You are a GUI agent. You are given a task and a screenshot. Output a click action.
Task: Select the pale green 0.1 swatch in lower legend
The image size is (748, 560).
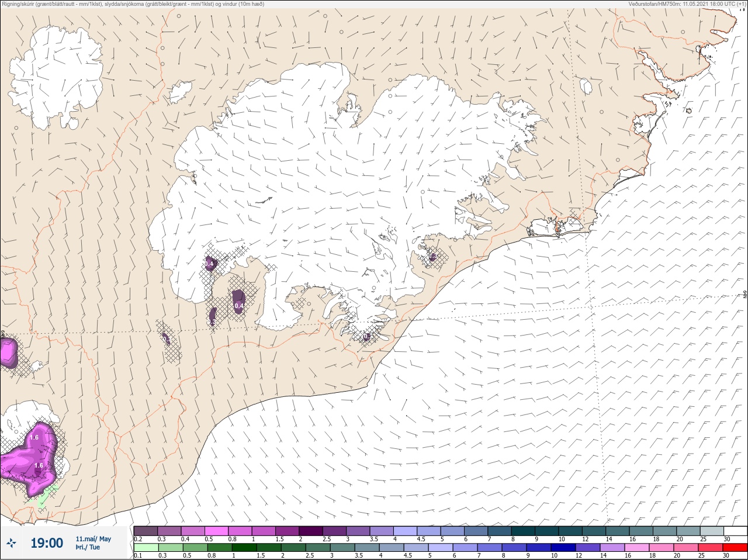pyautogui.click(x=146, y=548)
